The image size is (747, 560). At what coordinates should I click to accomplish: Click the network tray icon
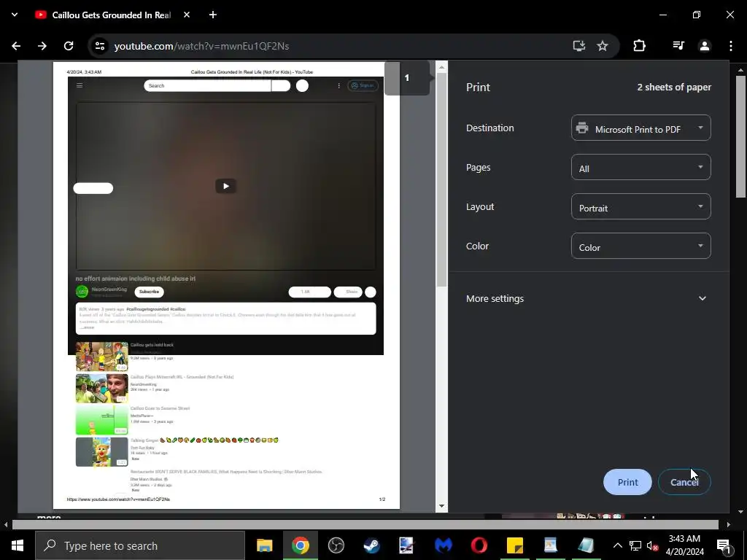pyautogui.click(x=635, y=545)
